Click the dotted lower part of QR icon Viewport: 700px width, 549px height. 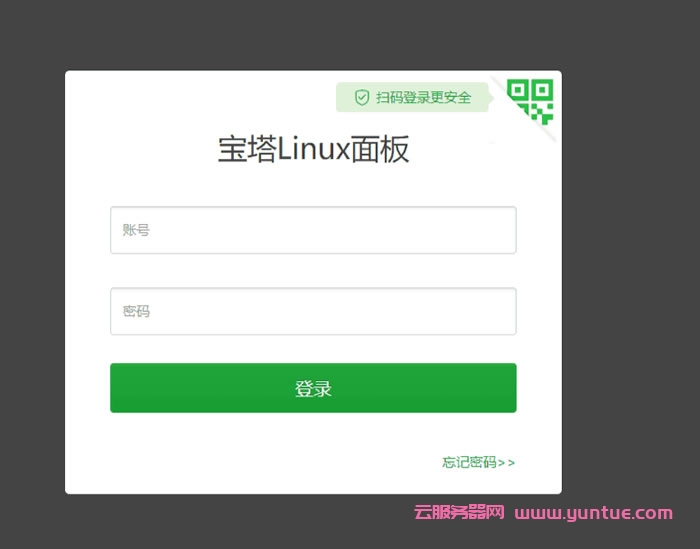pyautogui.click(x=538, y=114)
